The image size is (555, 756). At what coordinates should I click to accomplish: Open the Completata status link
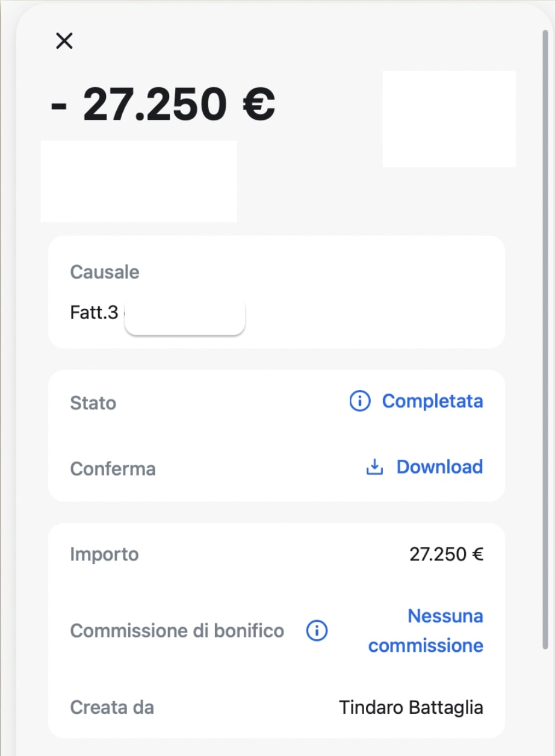[x=432, y=401]
